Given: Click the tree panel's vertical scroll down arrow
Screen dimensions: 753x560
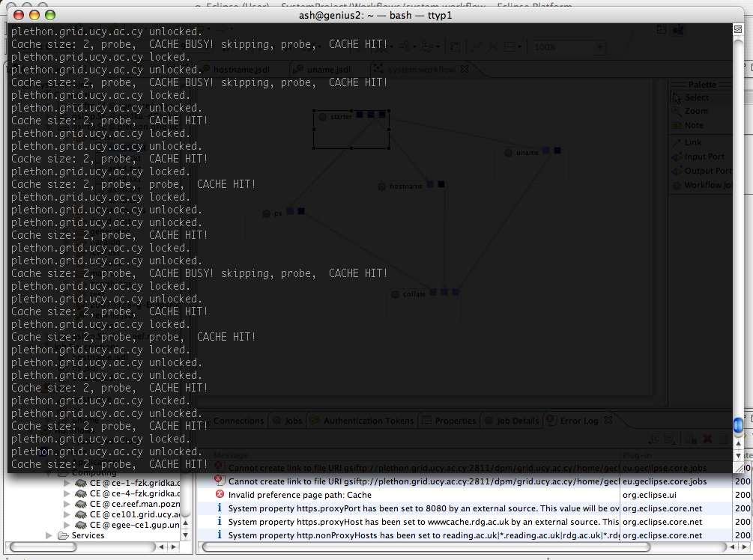Looking at the screenshot, I should coord(186,535).
